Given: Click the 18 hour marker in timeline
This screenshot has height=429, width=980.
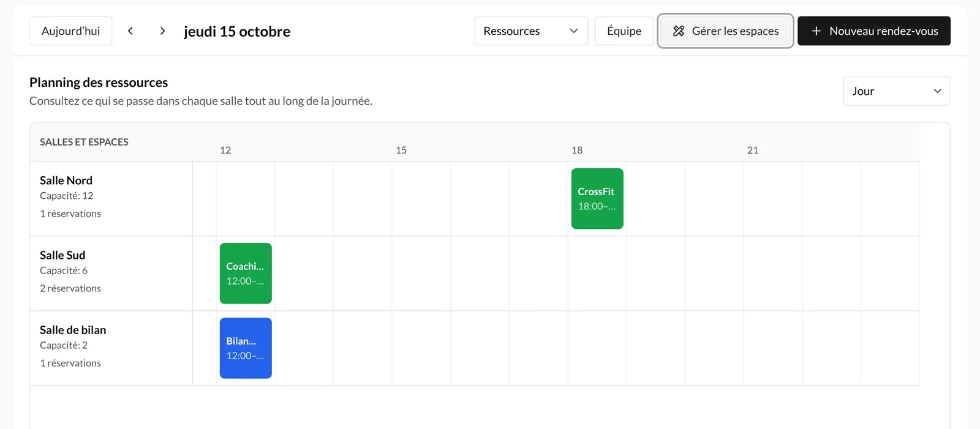Looking at the screenshot, I should 577,150.
